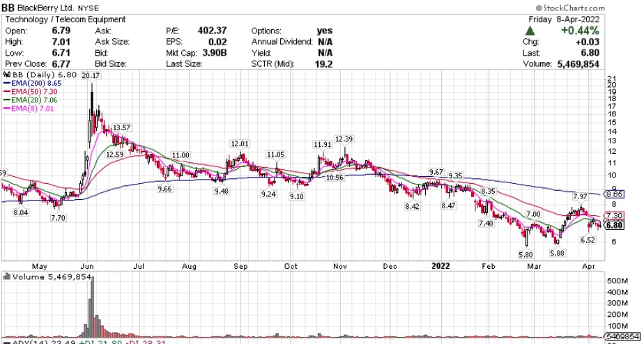The width and height of the screenshot is (644, 344).
Task: Click the 11.05 price annotation
Action: [x=276, y=155]
